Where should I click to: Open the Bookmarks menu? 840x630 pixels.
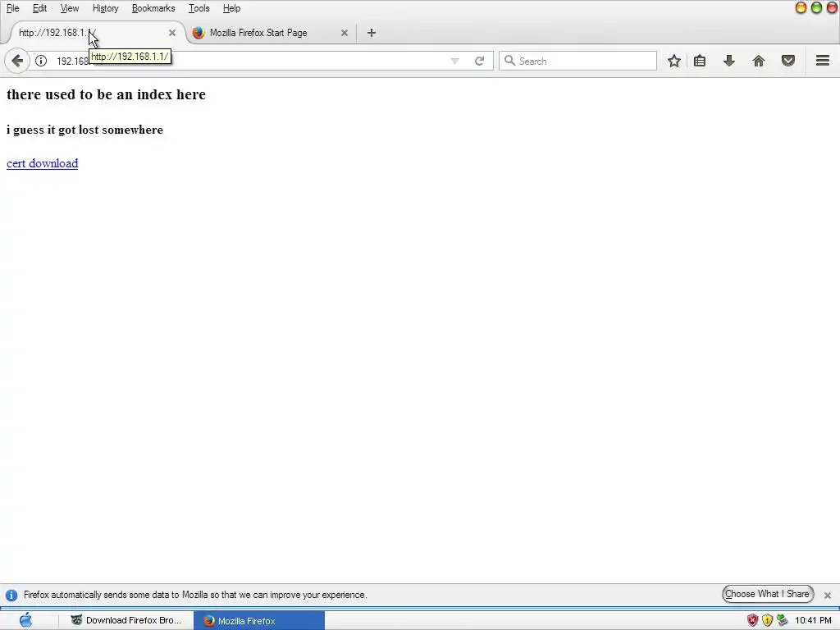coord(153,8)
